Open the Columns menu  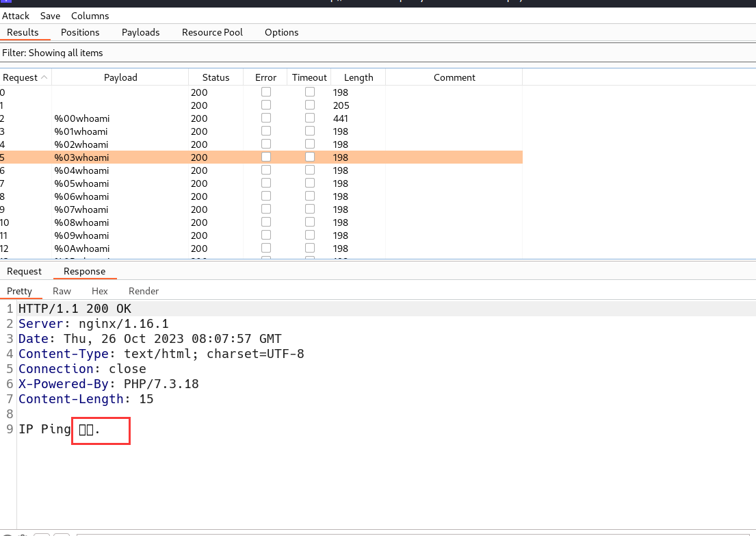[90, 16]
